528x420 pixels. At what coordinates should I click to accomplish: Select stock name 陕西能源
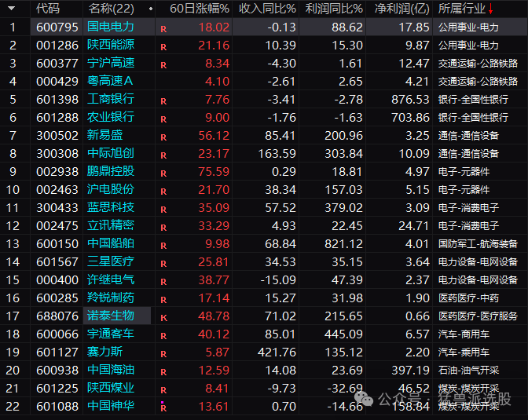click(x=111, y=45)
